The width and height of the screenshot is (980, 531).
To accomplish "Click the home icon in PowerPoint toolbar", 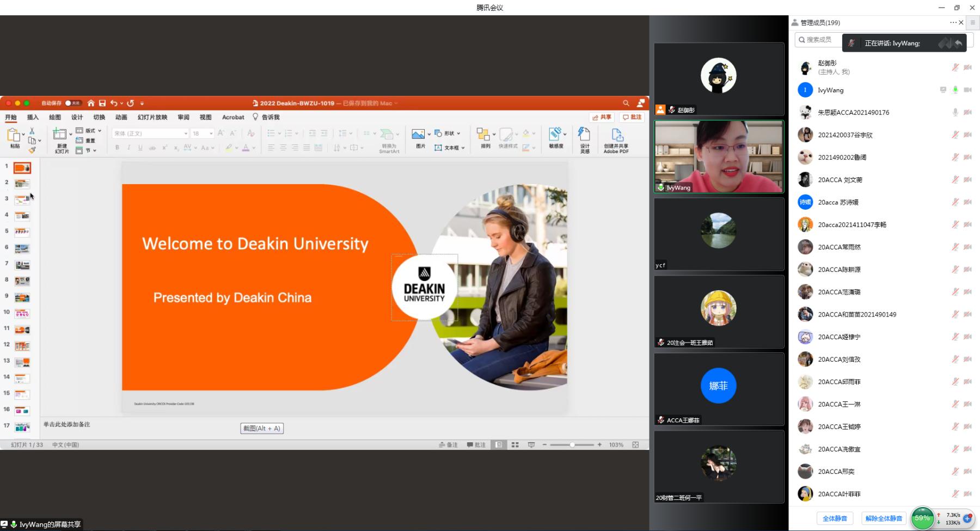I will 91,103.
